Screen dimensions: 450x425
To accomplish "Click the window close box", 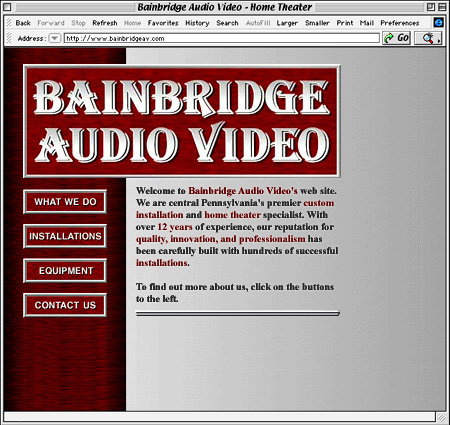I will (x=7, y=7).
